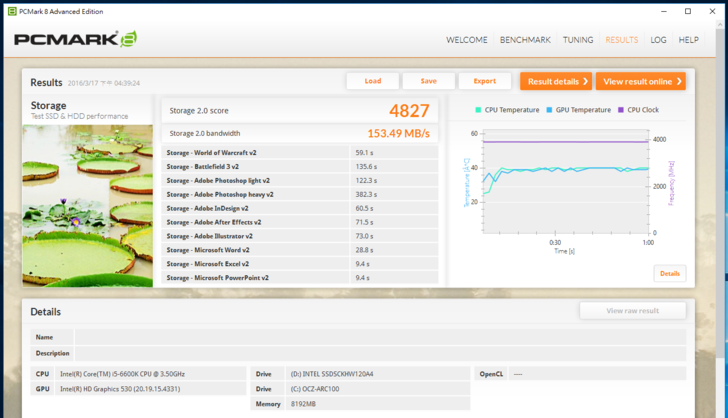728x418 pixels.
Task: Select the RESULTS tab
Action: [x=621, y=40]
